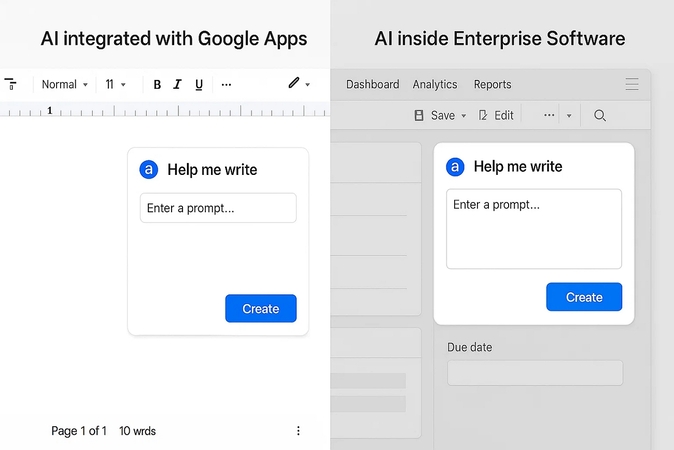Open the font size 11 dropdown

[115, 85]
